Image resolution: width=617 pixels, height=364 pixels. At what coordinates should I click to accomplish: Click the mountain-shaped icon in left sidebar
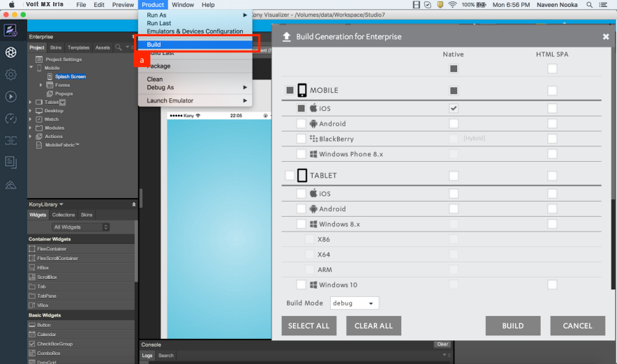10,185
